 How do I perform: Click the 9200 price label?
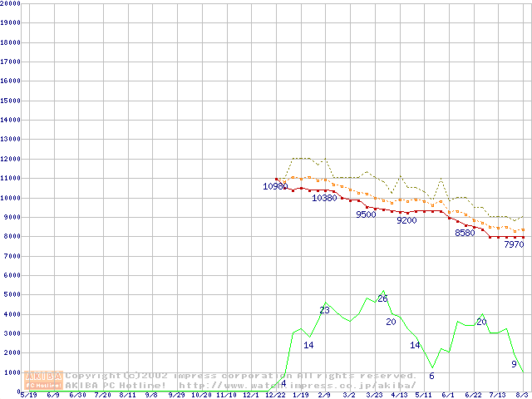coord(406,220)
